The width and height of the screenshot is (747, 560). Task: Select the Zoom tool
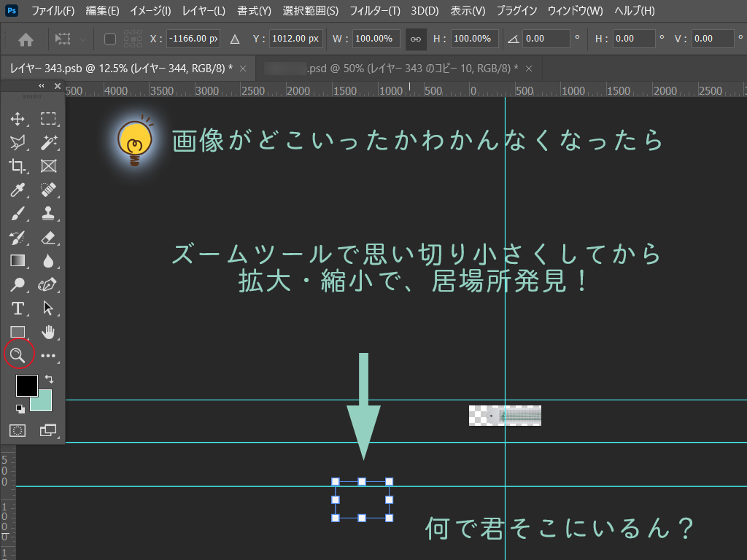(x=18, y=355)
